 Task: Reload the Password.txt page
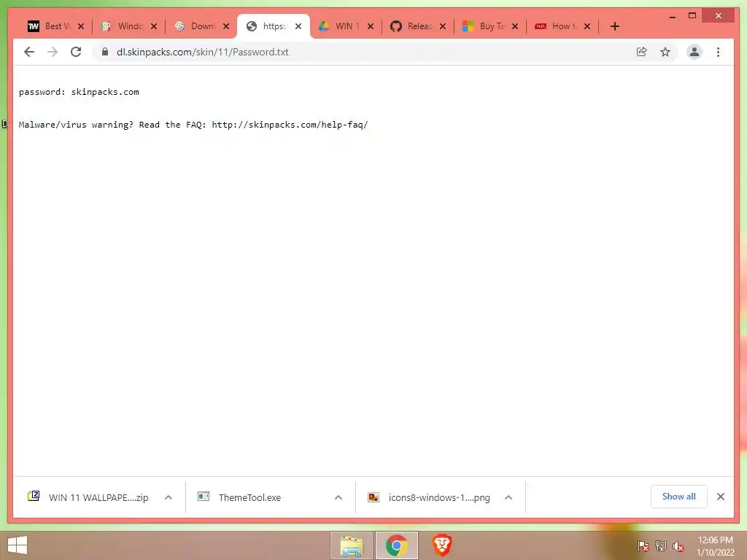(x=76, y=52)
